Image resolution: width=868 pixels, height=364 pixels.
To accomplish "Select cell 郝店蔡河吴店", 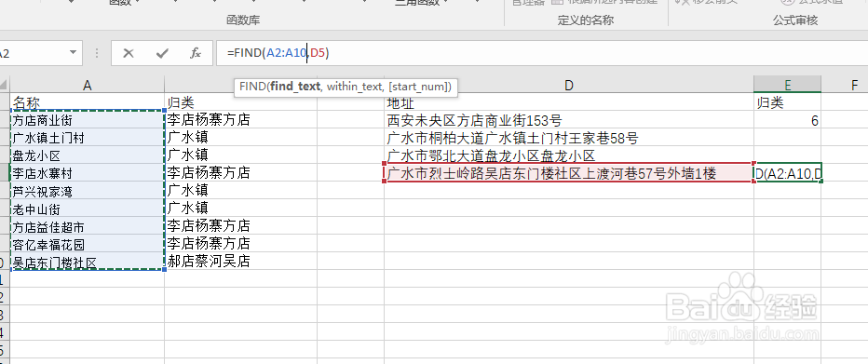I will tap(240, 262).
